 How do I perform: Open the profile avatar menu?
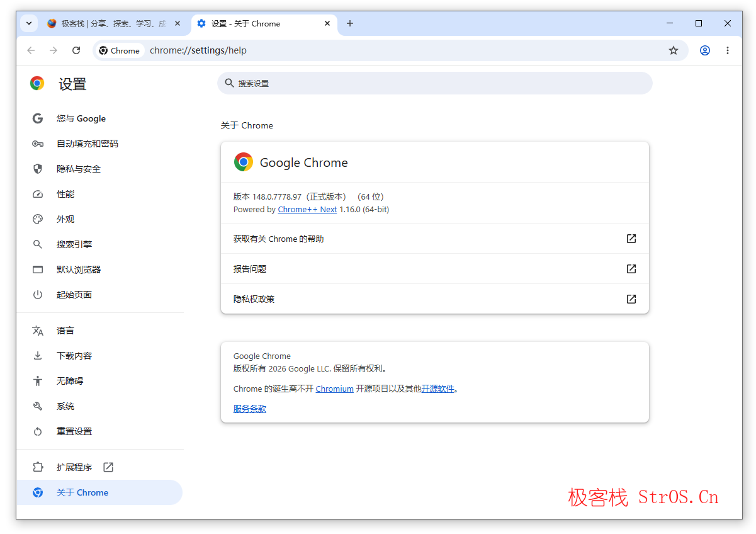point(705,50)
